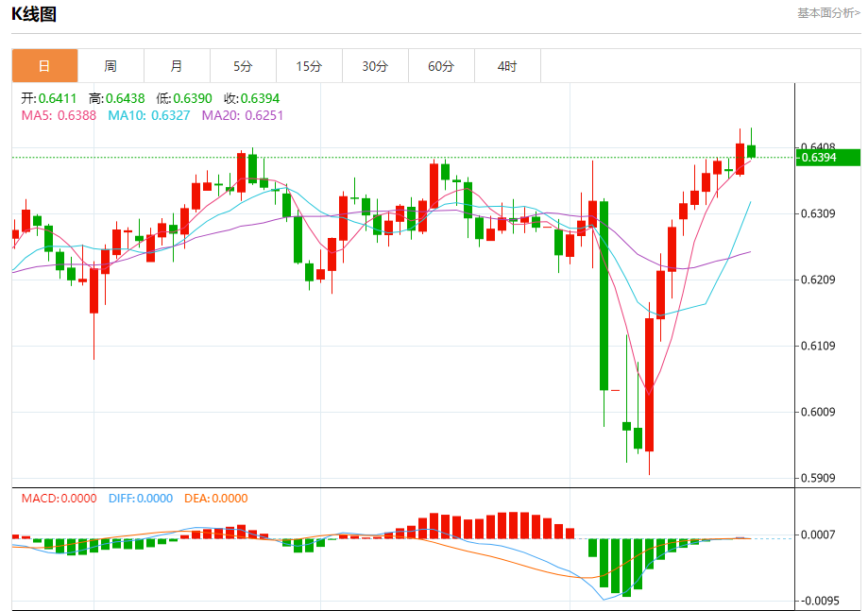Click the K线图 heading
The image size is (868, 611).
tap(34, 14)
